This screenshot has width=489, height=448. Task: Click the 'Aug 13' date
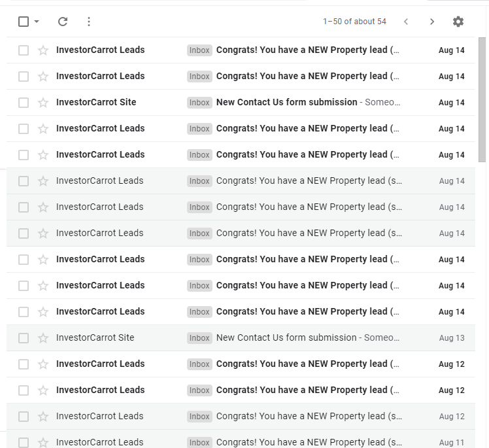(452, 338)
